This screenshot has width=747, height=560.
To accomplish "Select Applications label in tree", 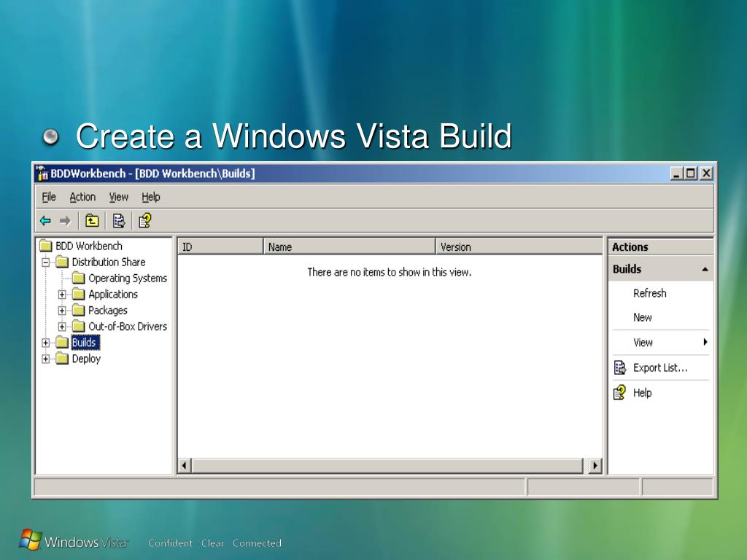I will tap(113, 295).
